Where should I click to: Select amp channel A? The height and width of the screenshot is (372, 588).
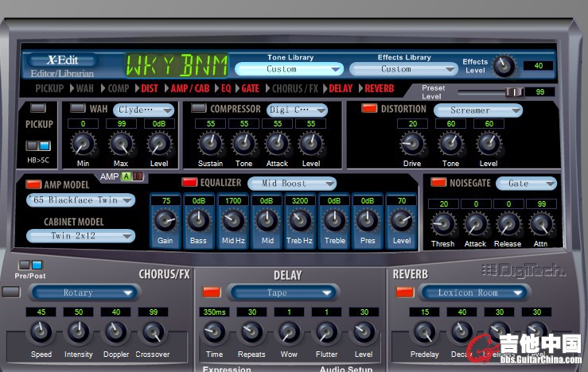(127, 176)
